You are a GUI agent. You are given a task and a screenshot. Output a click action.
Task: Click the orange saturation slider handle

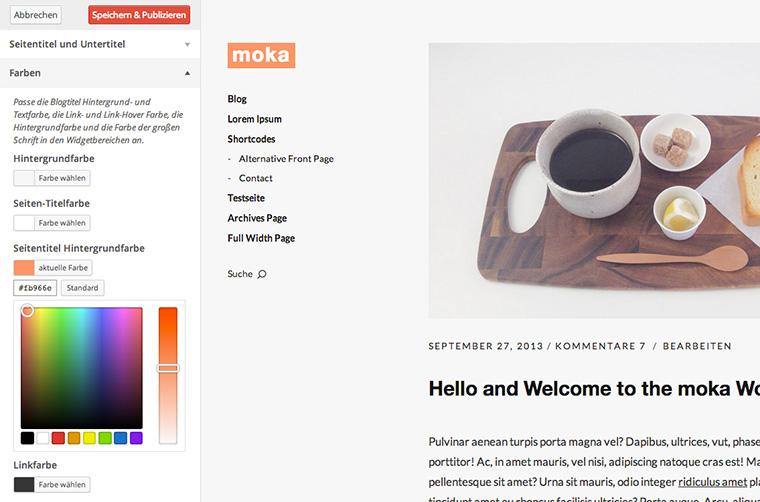[x=168, y=368]
